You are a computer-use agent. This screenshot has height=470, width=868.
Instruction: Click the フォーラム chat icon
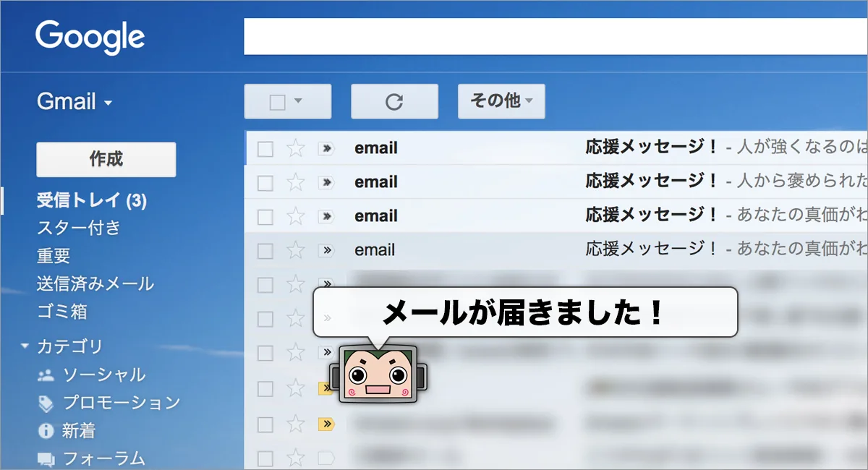[x=46, y=459]
